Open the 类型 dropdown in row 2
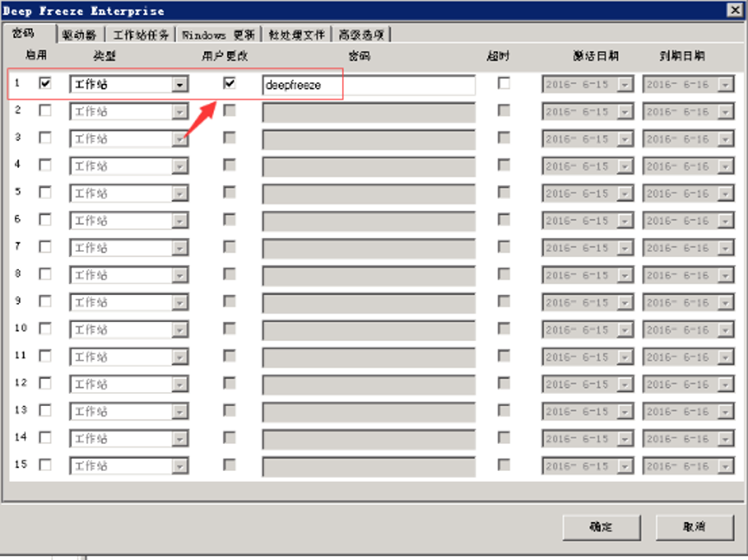Image resolution: width=748 pixels, height=560 pixels. [179, 112]
